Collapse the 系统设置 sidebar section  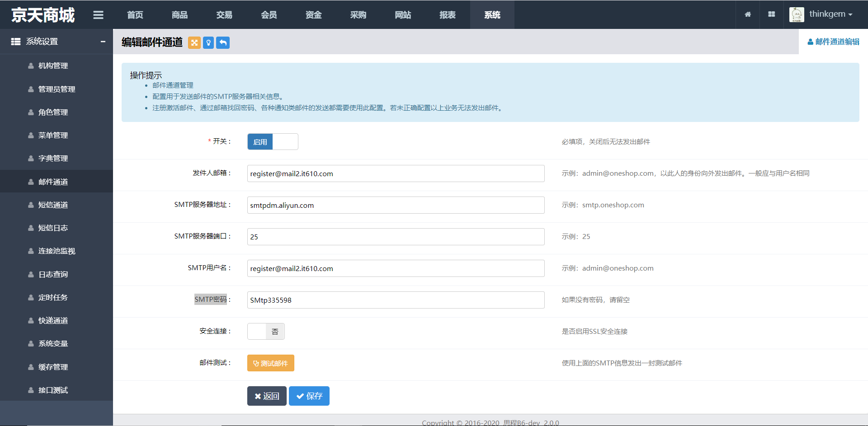tap(103, 42)
